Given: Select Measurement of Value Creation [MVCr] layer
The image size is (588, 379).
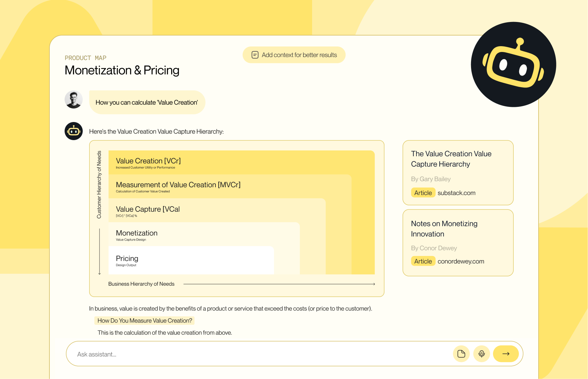Looking at the screenshot, I should click(x=230, y=186).
